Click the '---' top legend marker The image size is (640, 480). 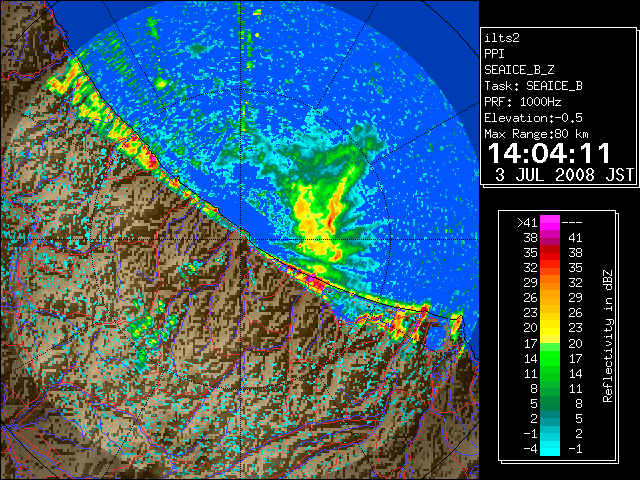click(572, 222)
